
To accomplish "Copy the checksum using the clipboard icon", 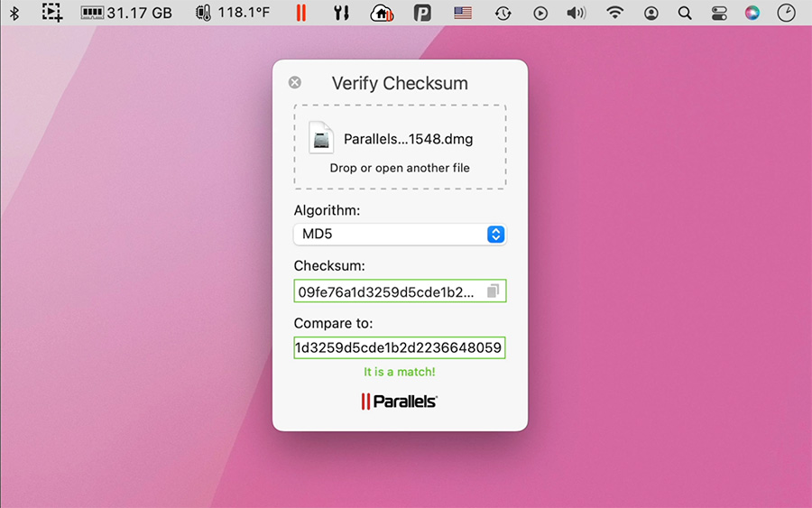I will [x=493, y=291].
